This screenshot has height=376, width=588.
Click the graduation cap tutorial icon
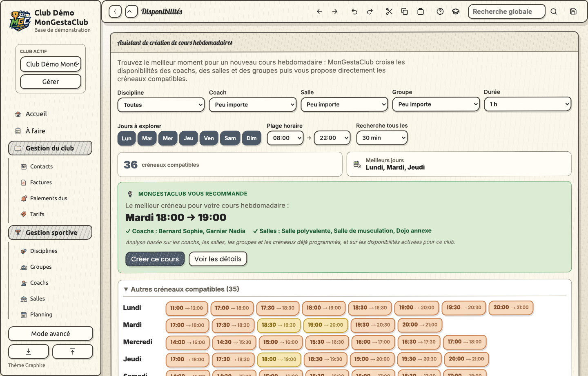point(456,11)
